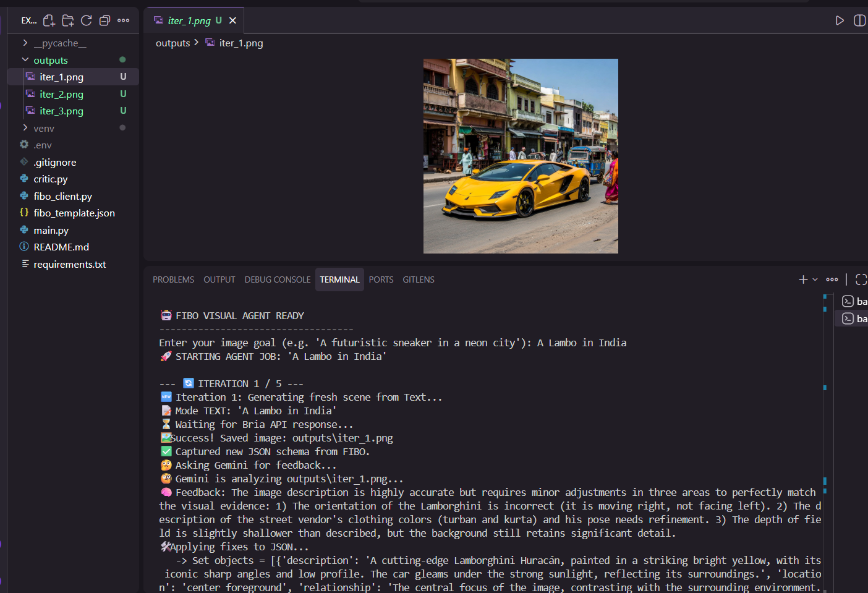The image size is (868, 593).
Task: Select the second bash terminal instance
Action: pyautogui.click(x=855, y=318)
